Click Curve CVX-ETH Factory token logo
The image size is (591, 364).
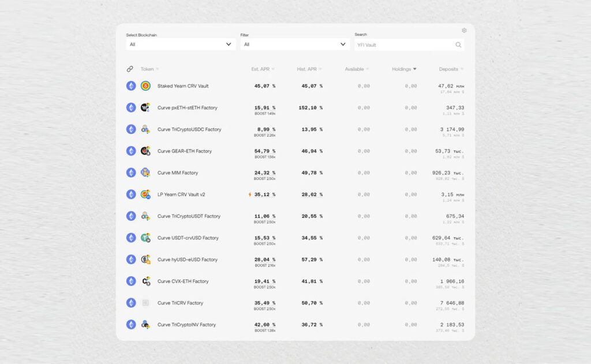[x=145, y=281]
